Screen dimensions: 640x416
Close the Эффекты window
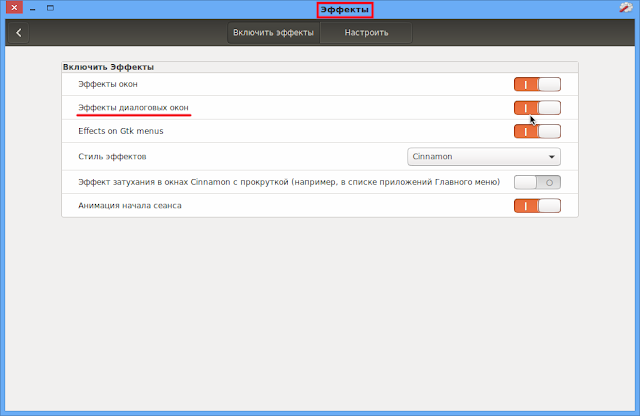tap(14, 7)
